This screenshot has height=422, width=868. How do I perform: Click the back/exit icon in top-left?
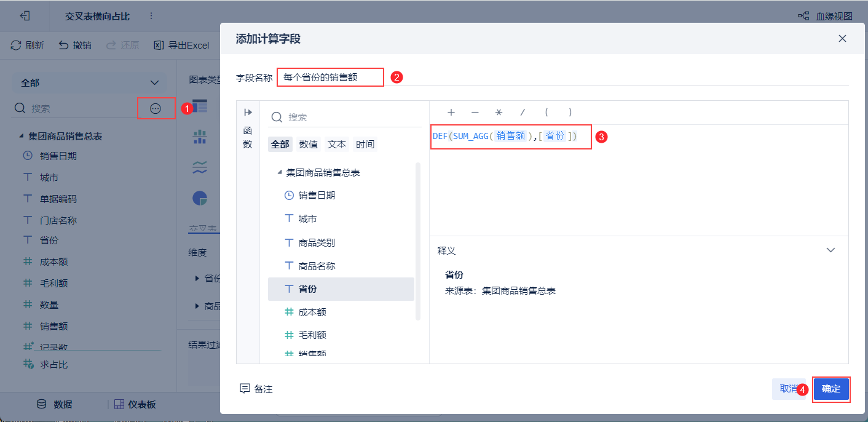point(25,16)
